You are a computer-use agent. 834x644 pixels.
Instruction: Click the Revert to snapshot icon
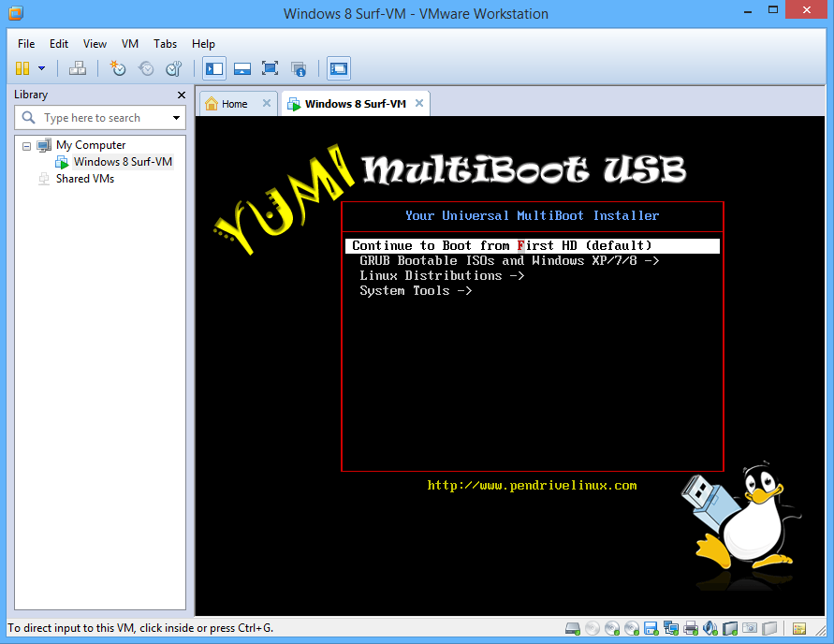pos(146,68)
